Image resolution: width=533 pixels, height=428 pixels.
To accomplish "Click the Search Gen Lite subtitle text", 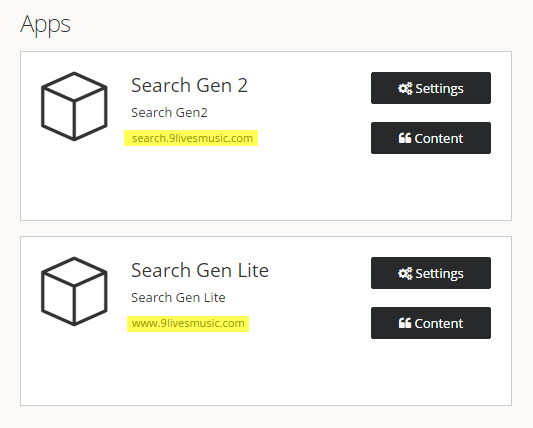I will coord(178,297).
